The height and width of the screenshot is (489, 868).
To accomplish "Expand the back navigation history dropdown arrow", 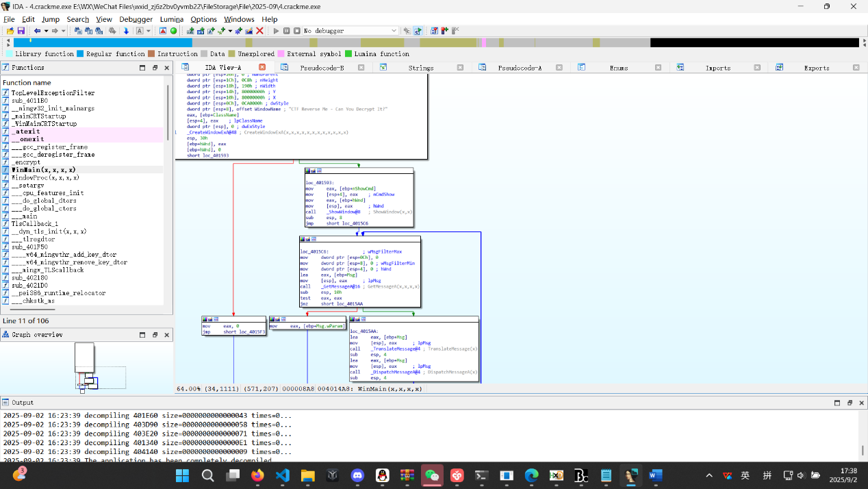I will [x=46, y=31].
